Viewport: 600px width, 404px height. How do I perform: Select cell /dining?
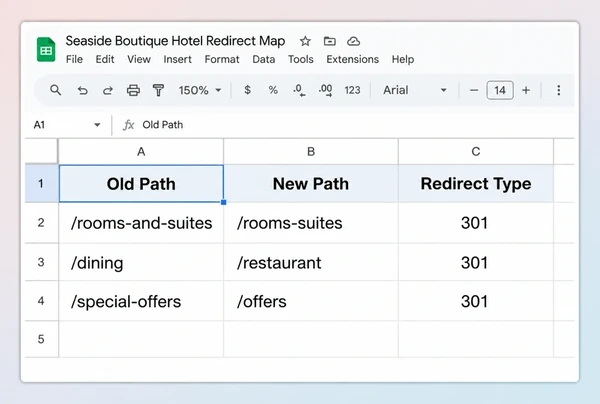coord(141,262)
